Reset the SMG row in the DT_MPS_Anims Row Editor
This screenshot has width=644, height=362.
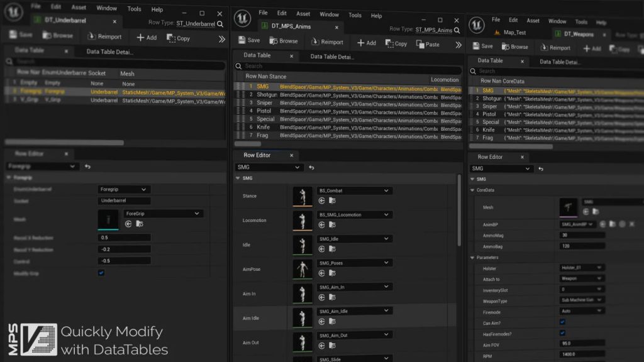click(311, 167)
